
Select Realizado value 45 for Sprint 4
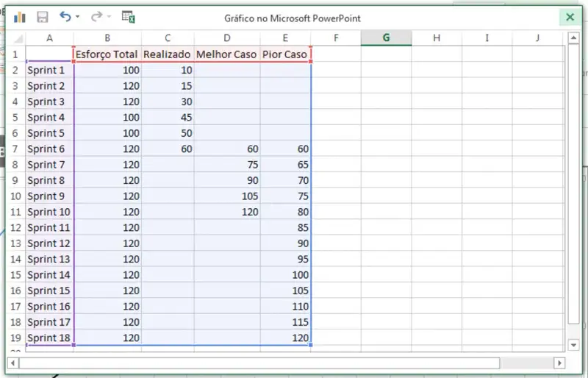click(x=168, y=118)
